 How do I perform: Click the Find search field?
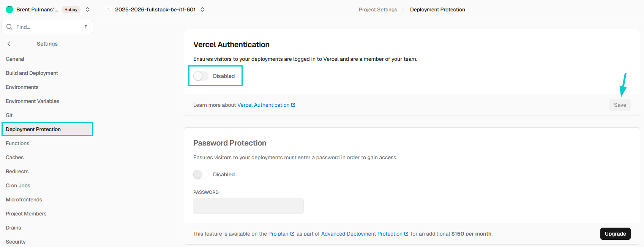tap(47, 27)
